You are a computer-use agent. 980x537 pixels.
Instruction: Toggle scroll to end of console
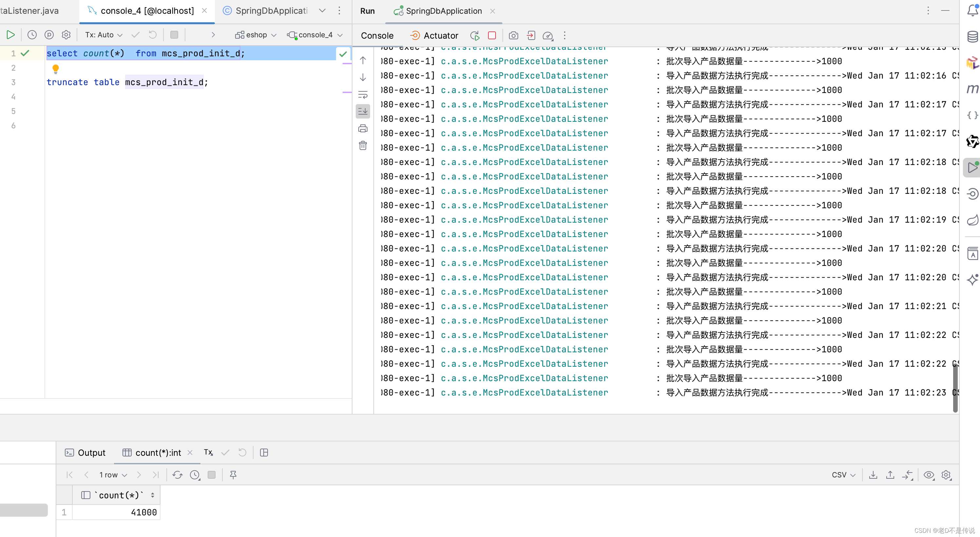pyautogui.click(x=363, y=111)
